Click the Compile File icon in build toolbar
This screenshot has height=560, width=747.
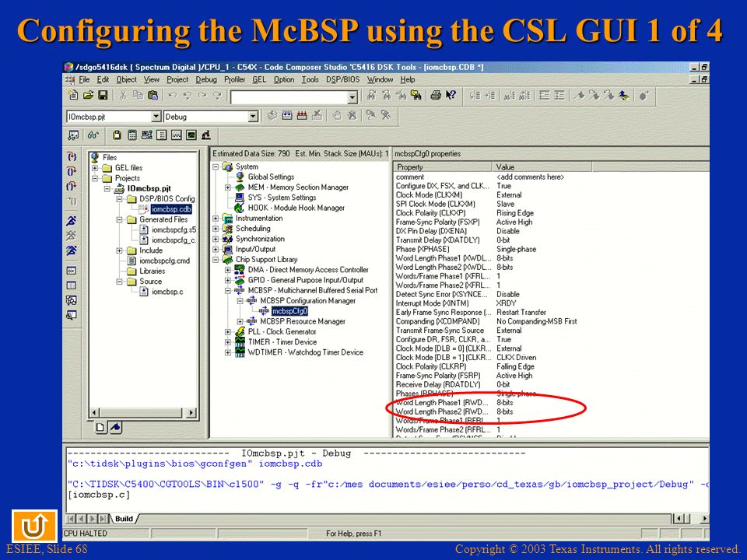(x=272, y=116)
